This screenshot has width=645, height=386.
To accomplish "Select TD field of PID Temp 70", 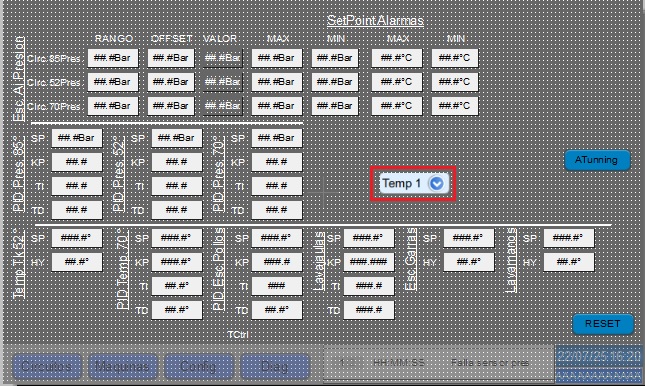I will [x=176, y=310].
